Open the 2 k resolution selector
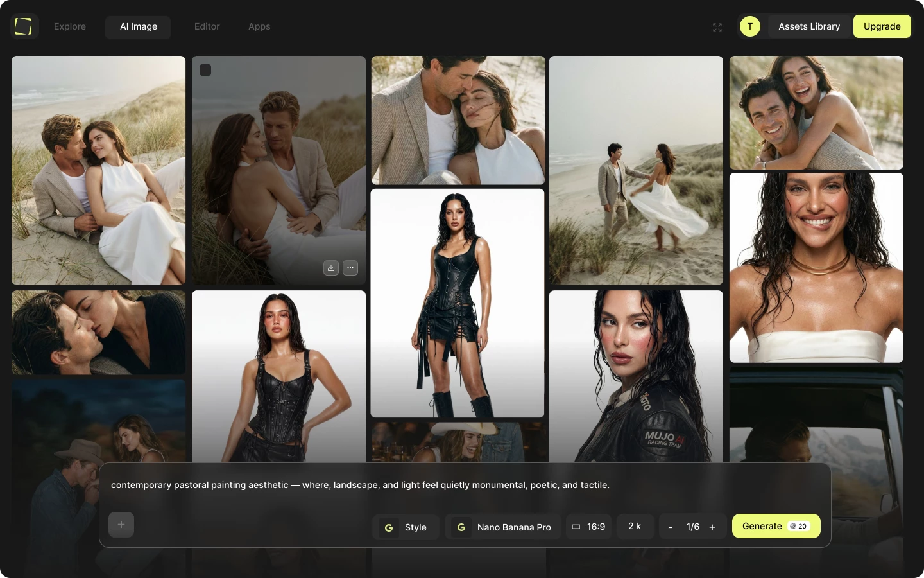Screen dimensions: 924x578 click(635, 526)
